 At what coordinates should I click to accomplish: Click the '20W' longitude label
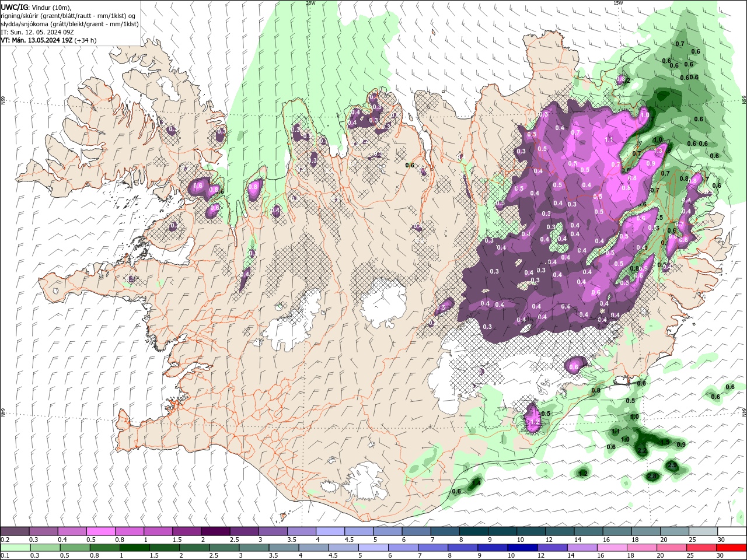(310, 2)
